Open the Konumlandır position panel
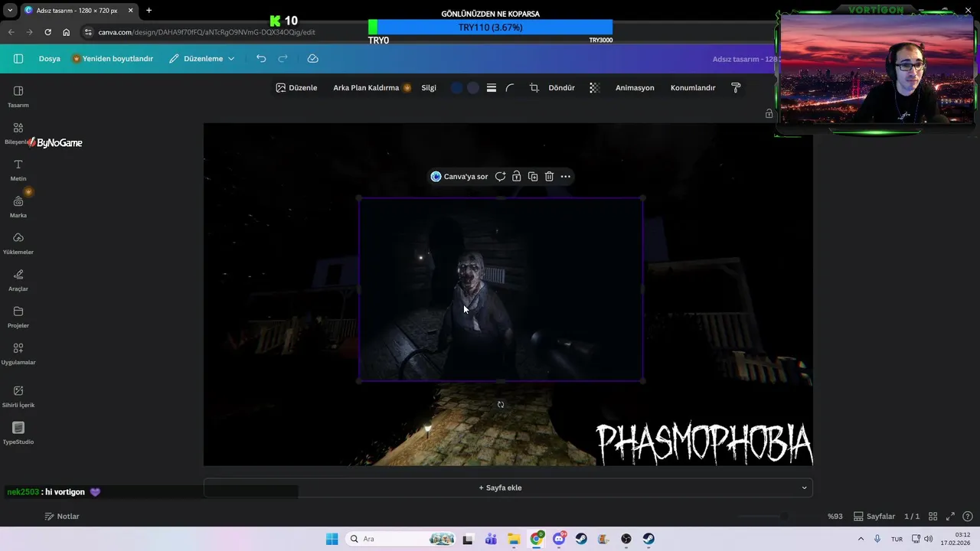 coord(693,88)
